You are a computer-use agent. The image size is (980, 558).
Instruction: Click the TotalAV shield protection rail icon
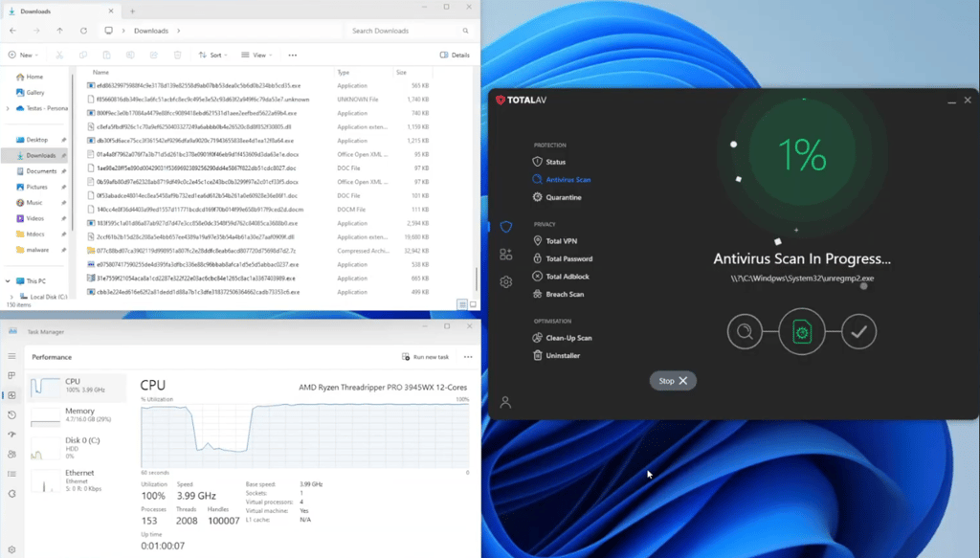[x=506, y=227]
